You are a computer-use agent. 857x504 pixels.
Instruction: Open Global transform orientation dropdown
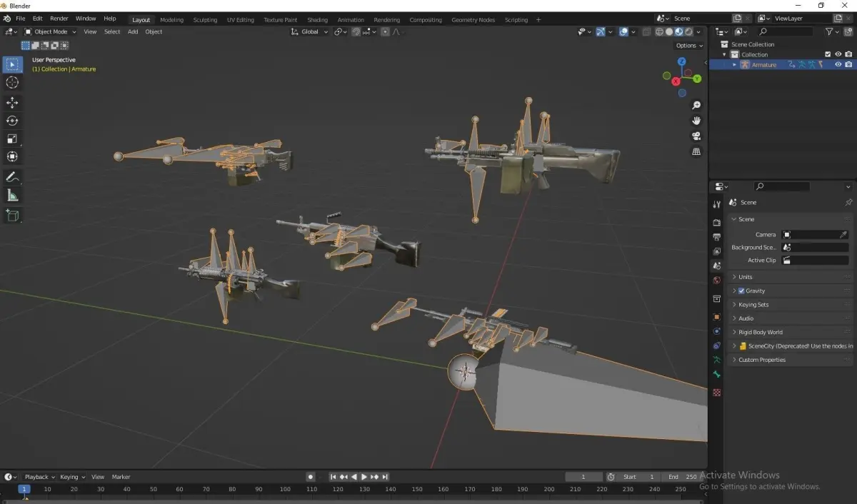[x=310, y=31]
